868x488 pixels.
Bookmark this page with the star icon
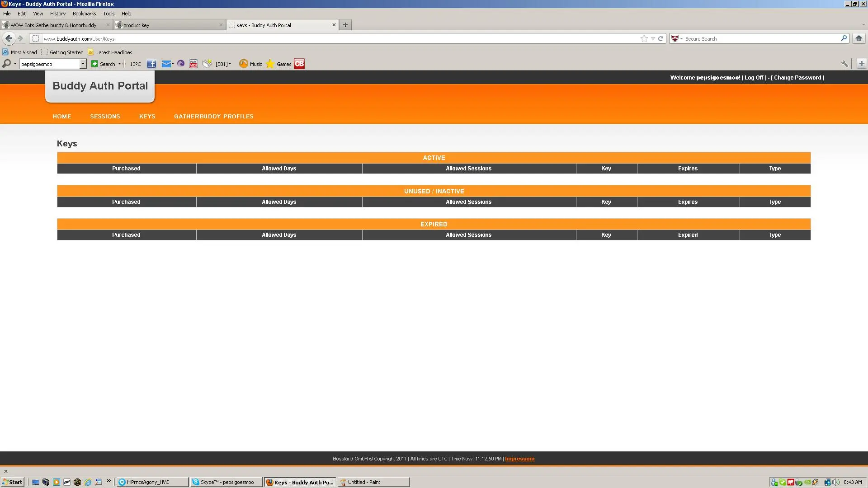tap(644, 38)
